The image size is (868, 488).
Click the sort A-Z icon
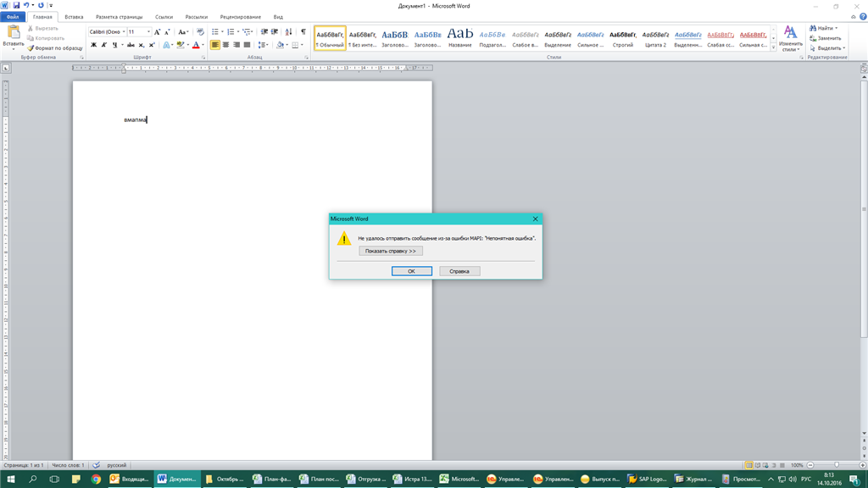click(x=288, y=32)
